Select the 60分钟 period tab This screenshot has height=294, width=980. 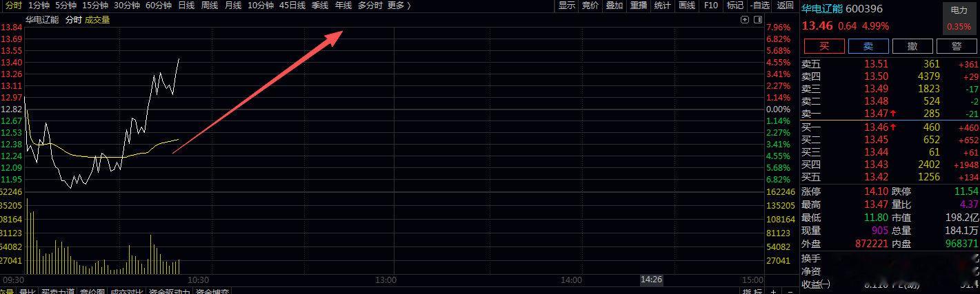pos(159,6)
